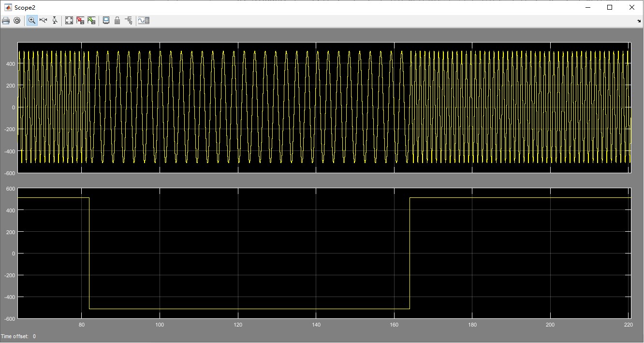Toggle the Floating scope icon
This screenshot has height=343, width=644.
tap(106, 20)
